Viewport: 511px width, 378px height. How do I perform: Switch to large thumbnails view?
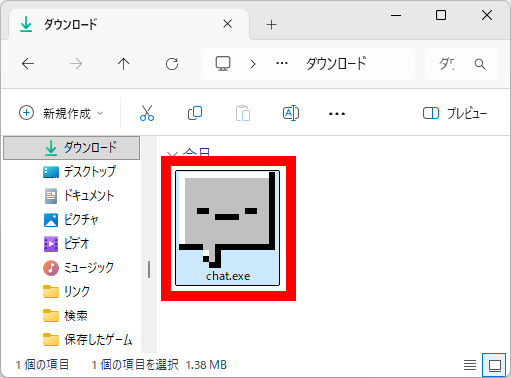point(495,365)
